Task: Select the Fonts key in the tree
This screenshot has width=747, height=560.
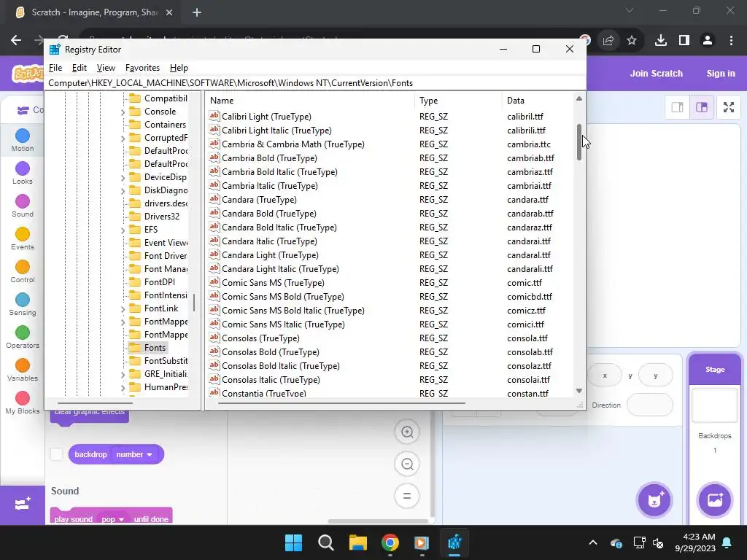Action: [155, 348]
